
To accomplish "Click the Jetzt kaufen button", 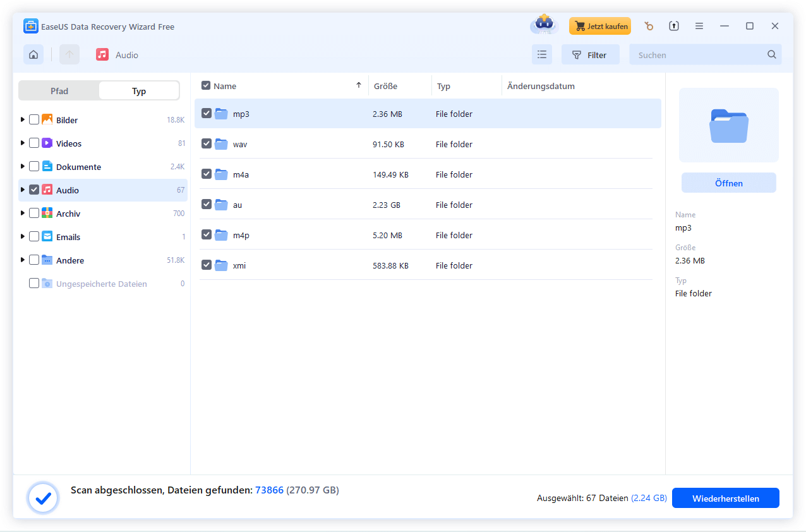I will tap(600, 26).
